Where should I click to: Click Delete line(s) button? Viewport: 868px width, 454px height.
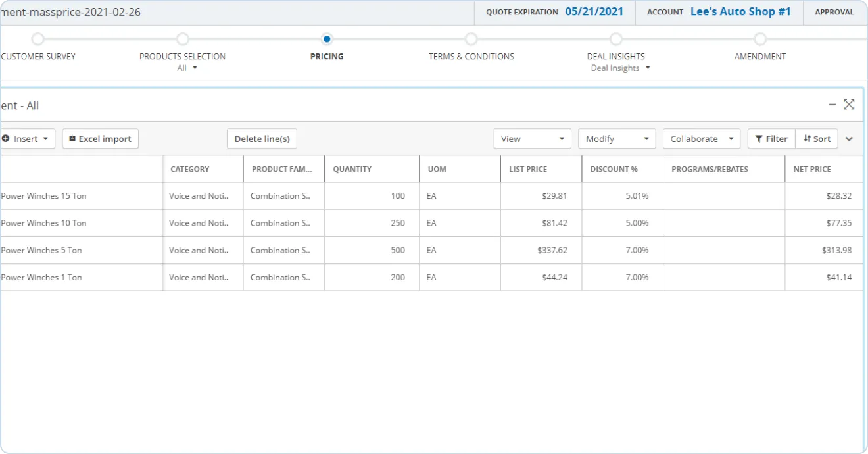(x=262, y=139)
